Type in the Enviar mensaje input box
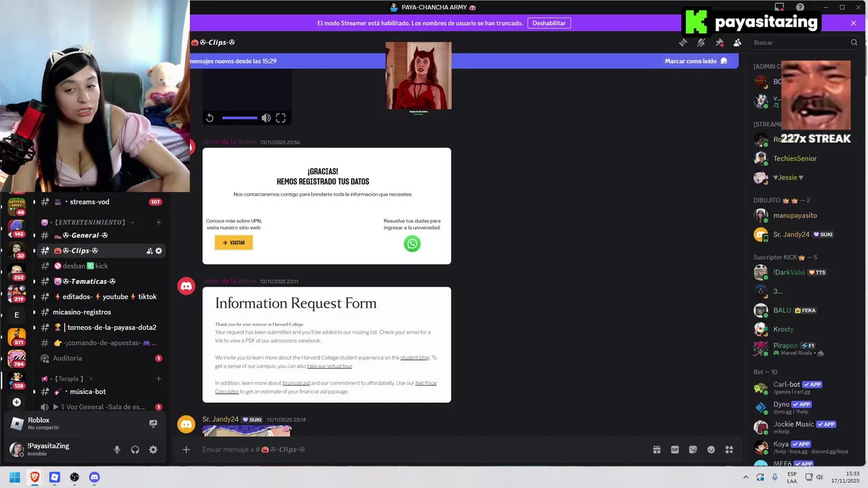868x488 pixels. click(420, 449)
